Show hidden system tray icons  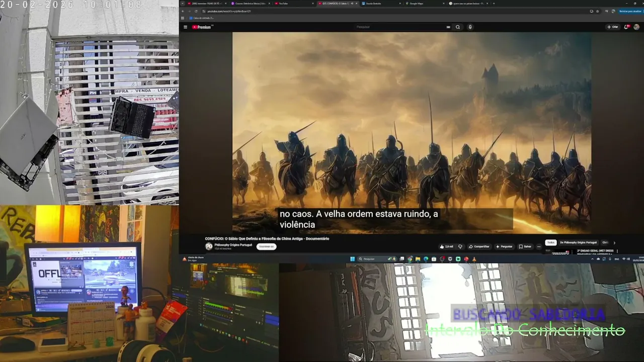[592, 259]
